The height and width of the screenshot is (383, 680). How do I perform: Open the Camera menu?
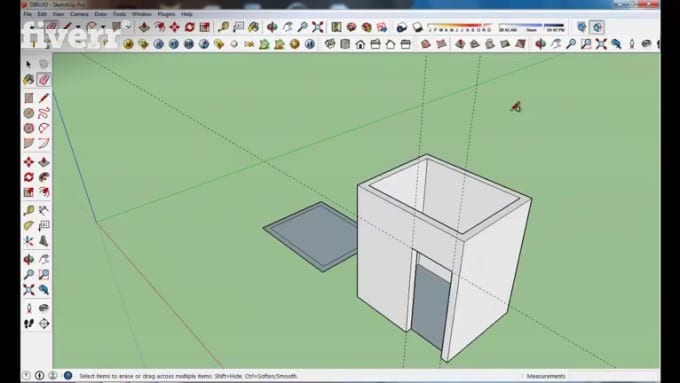click(x=79, y=14)
